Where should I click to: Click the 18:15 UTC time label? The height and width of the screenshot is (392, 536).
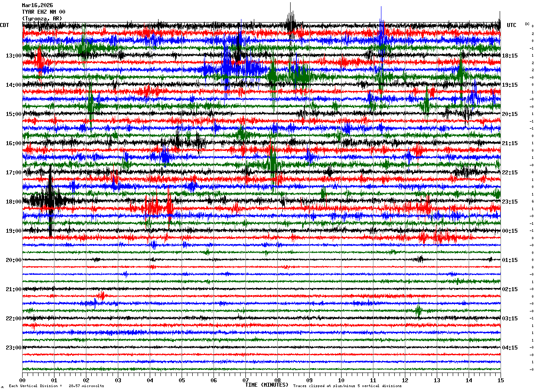(x=510, y=56)
